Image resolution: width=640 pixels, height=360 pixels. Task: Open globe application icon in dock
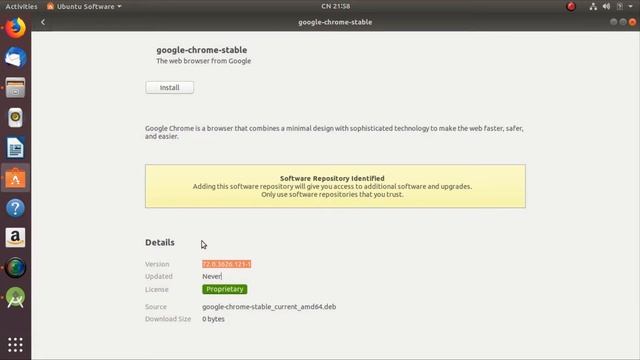16,268
